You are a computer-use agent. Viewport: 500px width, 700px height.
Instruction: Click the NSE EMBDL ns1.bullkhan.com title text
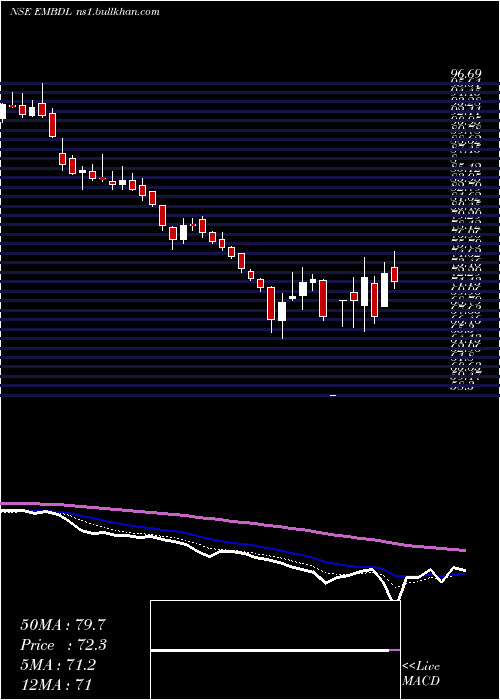pyautogui.click(x=85, y=12)
